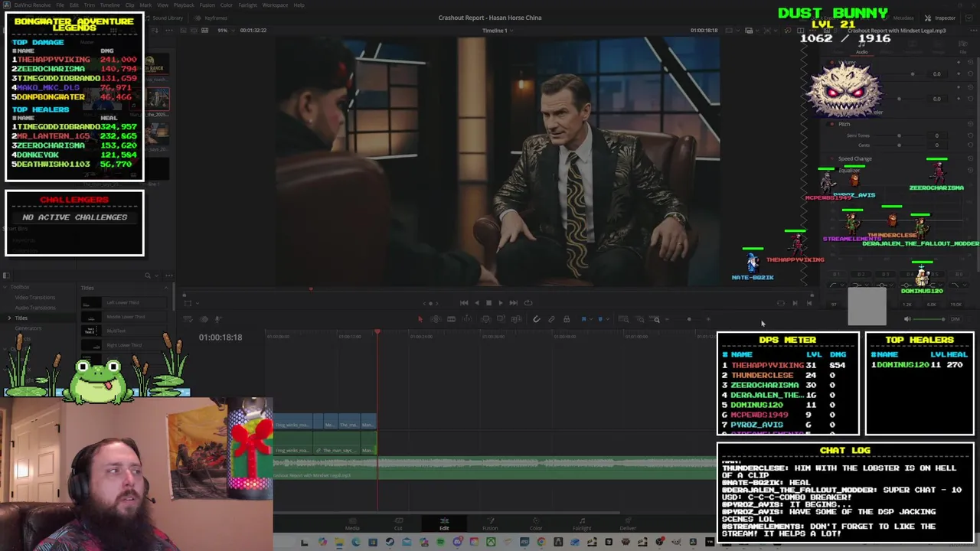This screenshot has width=980, height=551.
Task: Click the Insert clip icon
Action: (485, 319)
